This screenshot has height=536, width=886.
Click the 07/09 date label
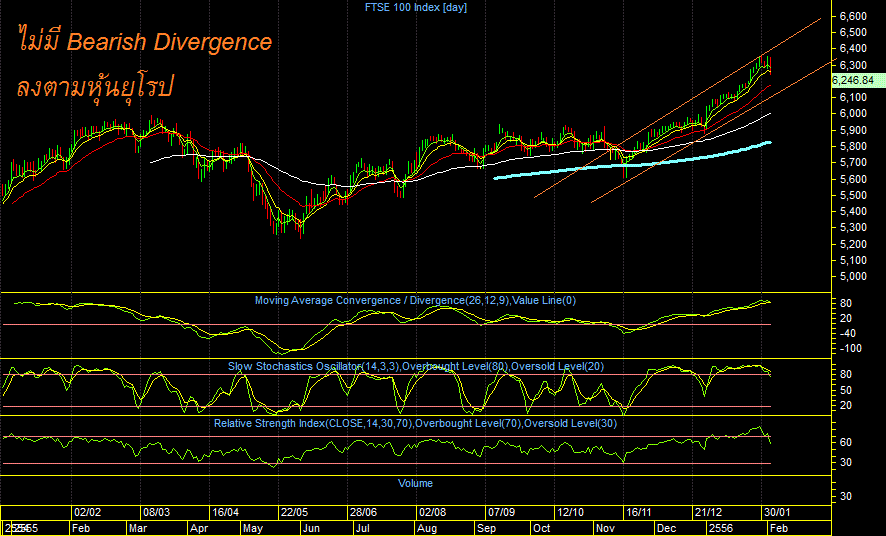501,513
